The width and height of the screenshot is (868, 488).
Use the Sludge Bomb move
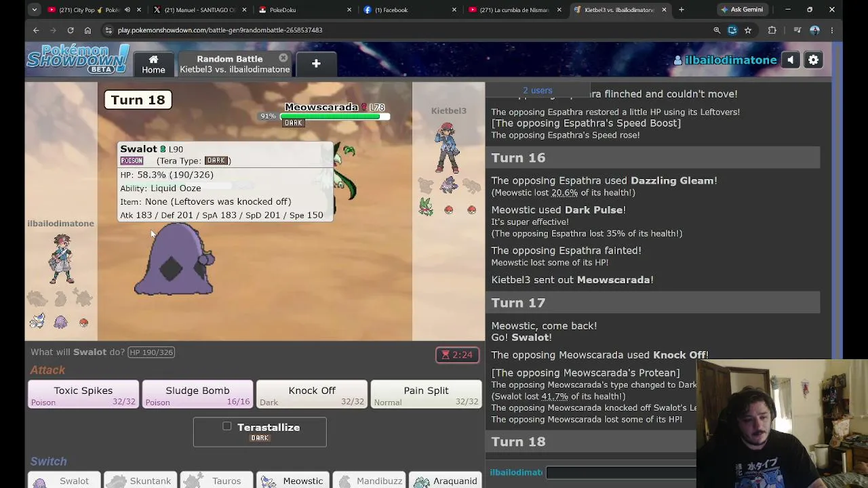coord(197,394)
